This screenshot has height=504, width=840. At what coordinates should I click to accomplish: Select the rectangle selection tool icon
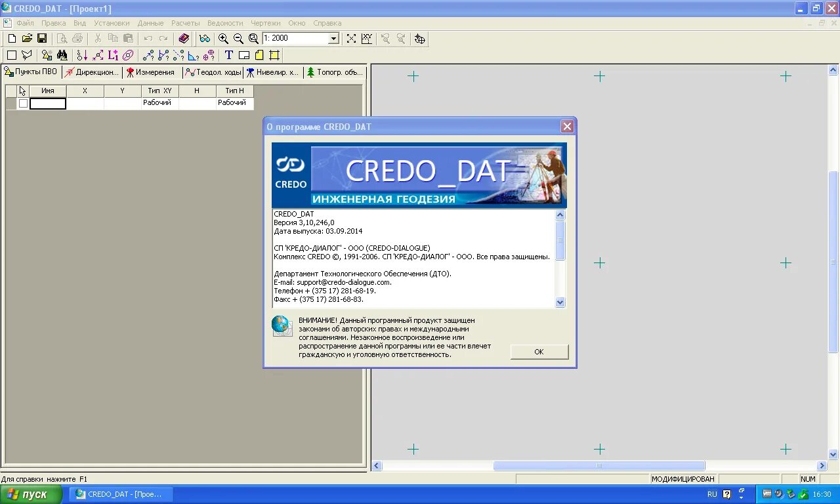(12, 55)
